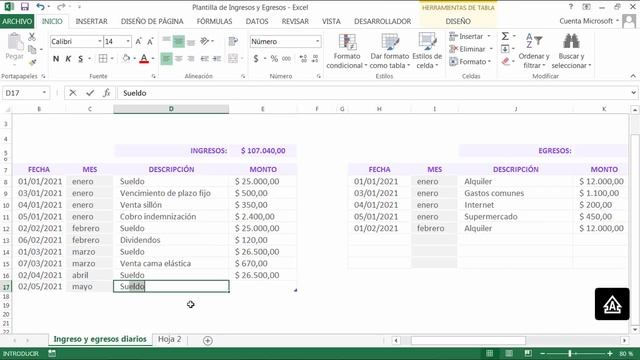Select the Page Layout view icon

coord(509,353)
